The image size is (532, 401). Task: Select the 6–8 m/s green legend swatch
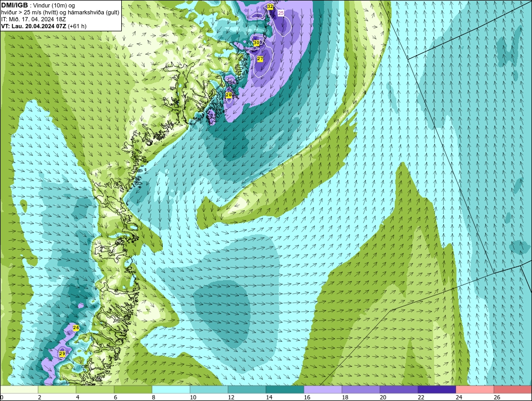coord(133,389)
